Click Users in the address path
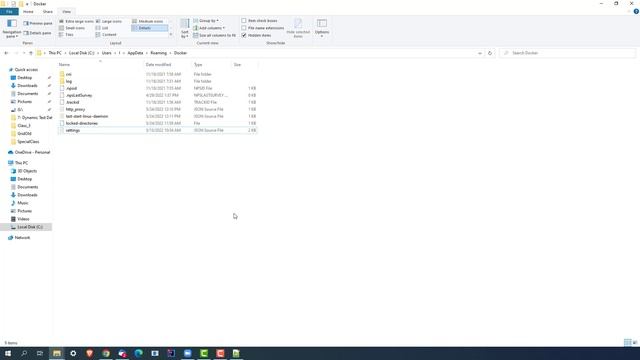The width and height of the screenshot is (640, 360). click(107, 53)
